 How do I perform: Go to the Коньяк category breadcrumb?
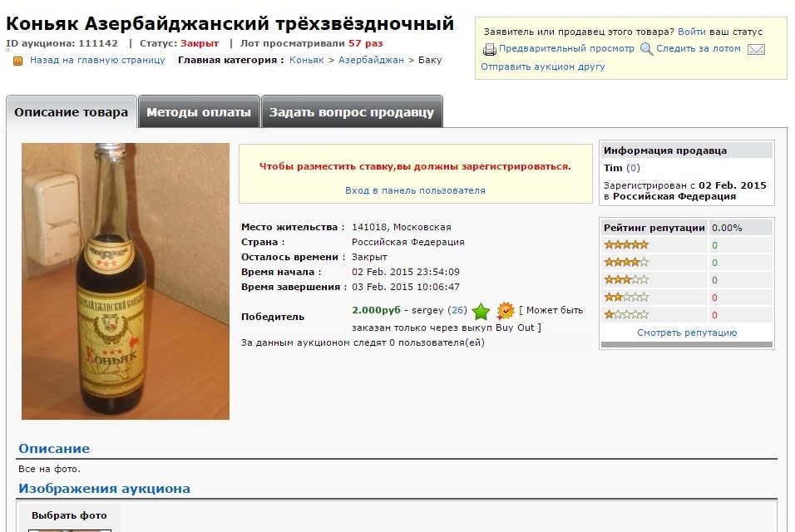click(x=307, y=60)
